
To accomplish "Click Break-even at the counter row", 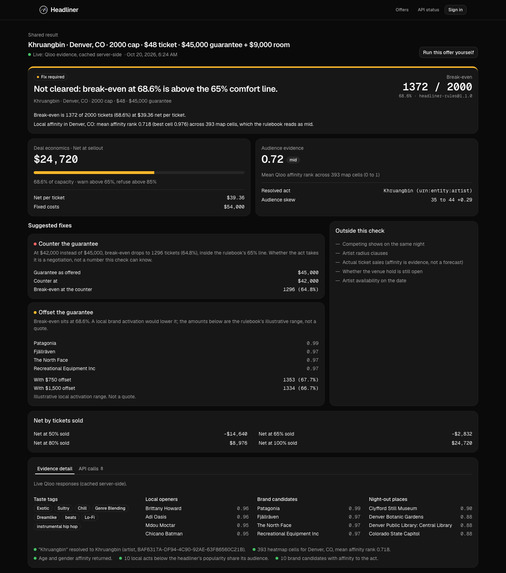I will coord(176,289).
